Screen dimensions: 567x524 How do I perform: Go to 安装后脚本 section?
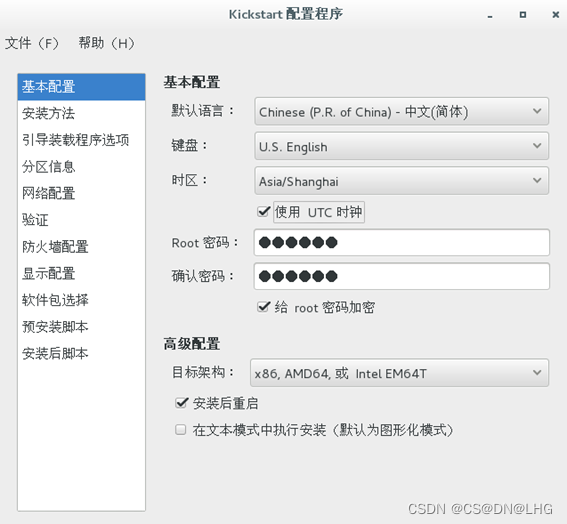tap(81, 353)
